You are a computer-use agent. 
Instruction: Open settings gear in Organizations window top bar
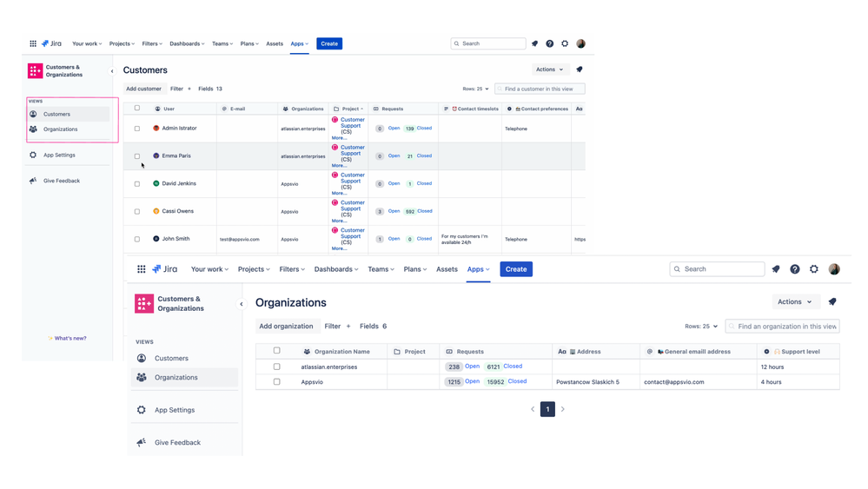tap(814, 269)
